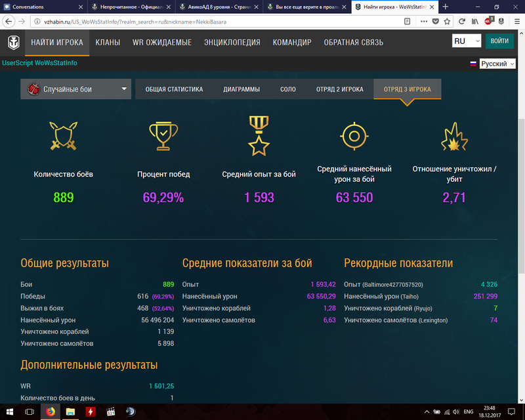This screenshot has height=420, width=525.
Task: Open the clock showing 23:48
Action: [x=489, y=411]
